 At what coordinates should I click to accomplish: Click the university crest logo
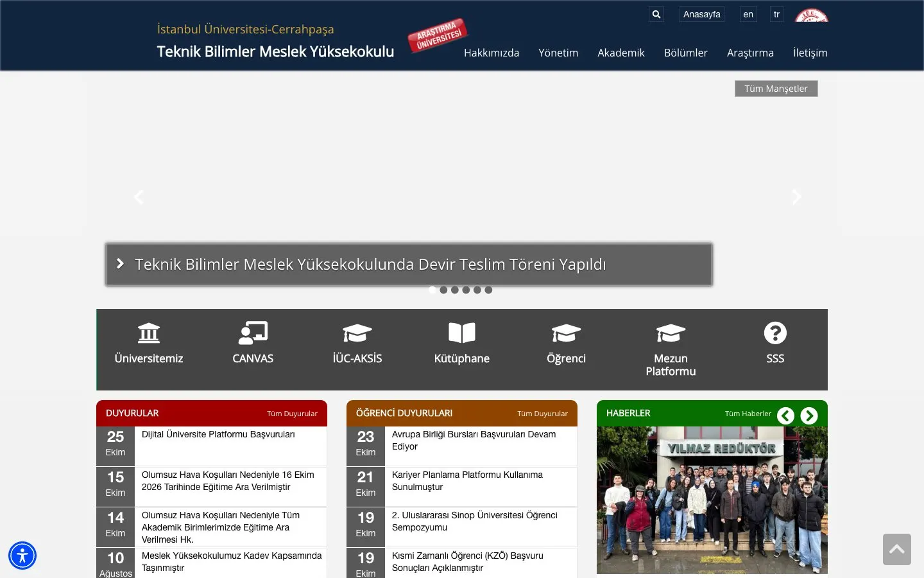812,15
